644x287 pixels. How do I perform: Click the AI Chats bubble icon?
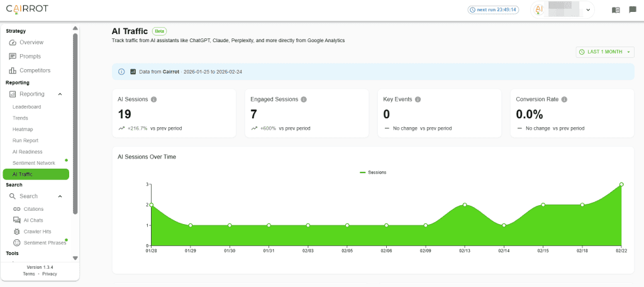17,220
